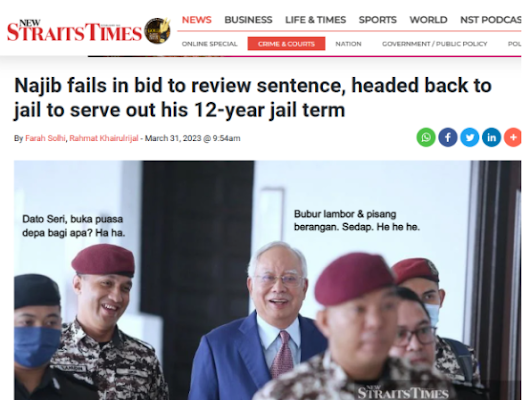Share article via WhatsApp icon
The width and height of the screenshot is (522, 400).
[426, 137]
